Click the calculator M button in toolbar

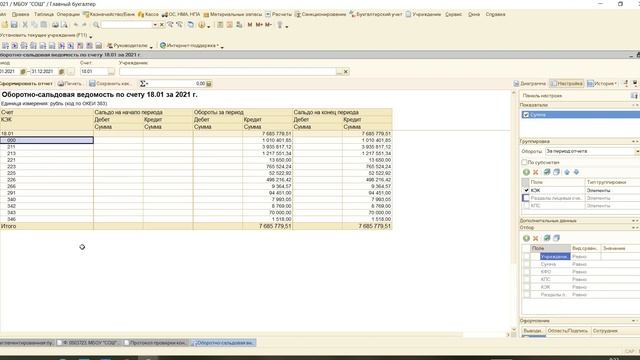click(x=250, y=25)
